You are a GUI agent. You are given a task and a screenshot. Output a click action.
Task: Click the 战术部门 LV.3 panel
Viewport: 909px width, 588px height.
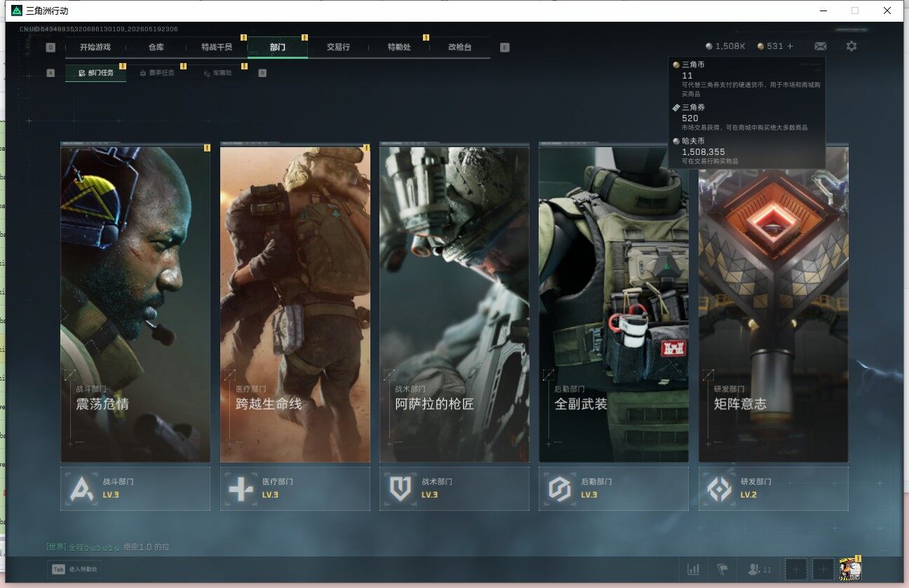coord(454,488)
